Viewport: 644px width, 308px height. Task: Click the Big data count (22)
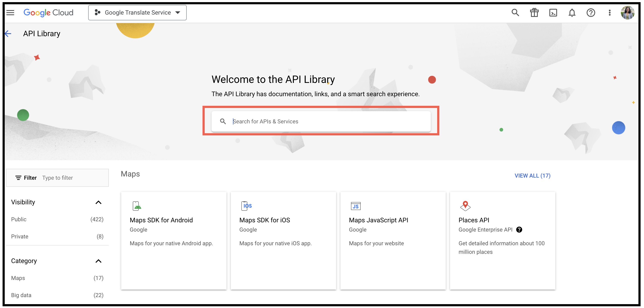tap(98, 295)
